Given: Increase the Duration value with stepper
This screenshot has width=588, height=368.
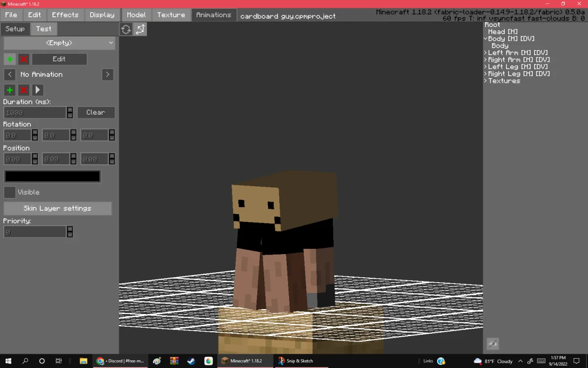Looking at the screenshot, I should pos(70,110).
